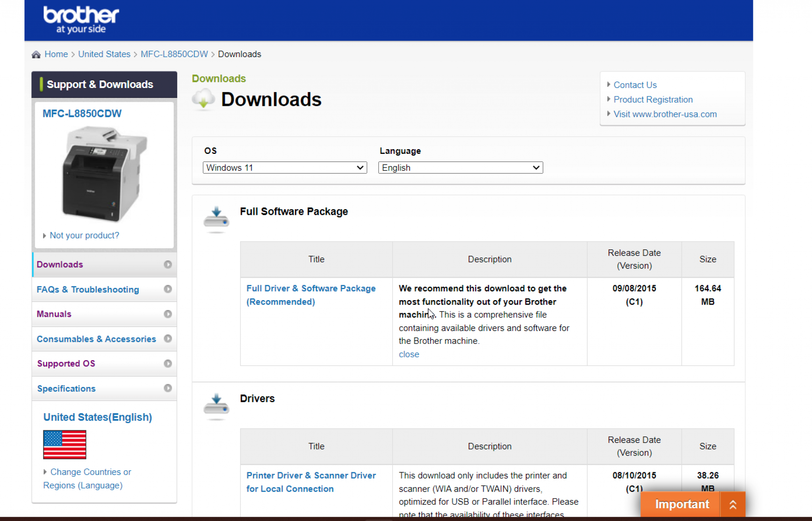
Task: Click the Full Software Package download icon
Action: tap(216, 217)
